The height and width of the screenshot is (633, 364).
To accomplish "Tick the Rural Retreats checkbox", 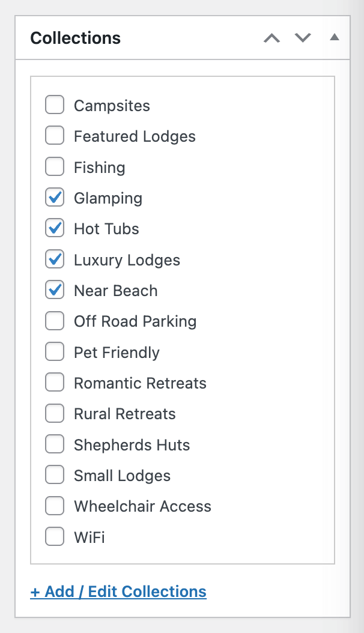I will (x=55, y=414).
